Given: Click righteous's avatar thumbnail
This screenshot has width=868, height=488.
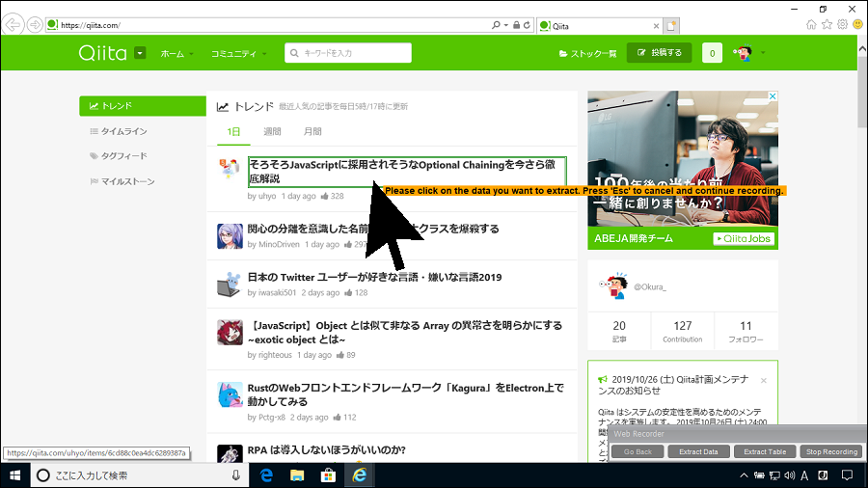Looking at the screenshot, I should pos(230,333).
